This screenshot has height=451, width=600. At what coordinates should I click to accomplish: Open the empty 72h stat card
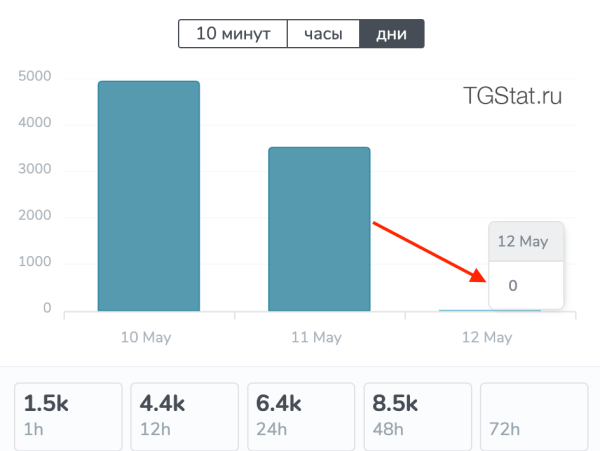[533, 416]
